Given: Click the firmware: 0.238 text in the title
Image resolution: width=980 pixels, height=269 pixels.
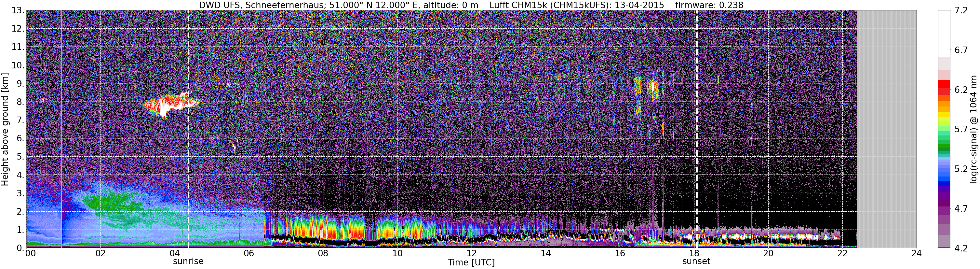Looking at the screenshot, I should tap(709, 5).
